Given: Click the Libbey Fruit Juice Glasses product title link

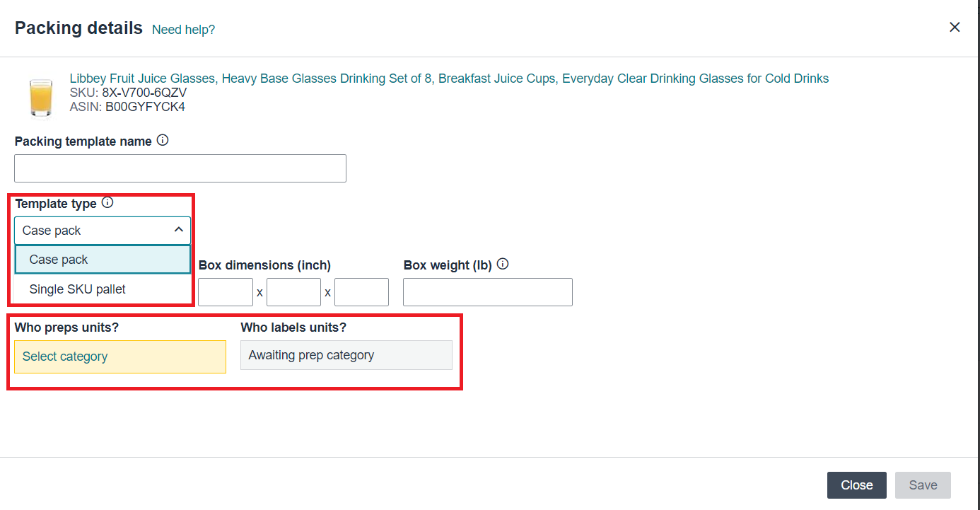Looking at the screenshot, I should pyautogui.click(x=283, y=79).
